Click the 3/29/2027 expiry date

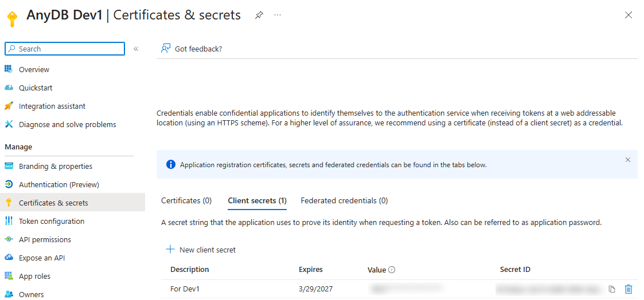point(316,289)
